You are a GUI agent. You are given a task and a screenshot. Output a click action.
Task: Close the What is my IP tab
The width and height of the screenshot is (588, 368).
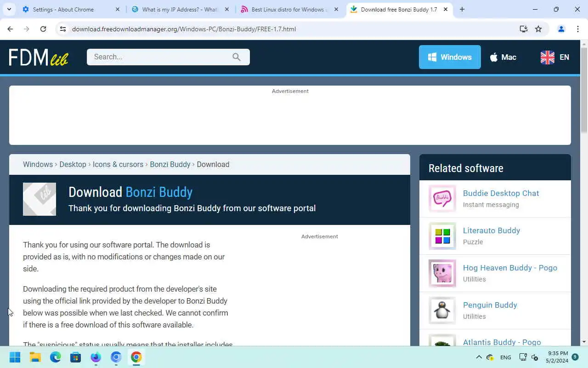(226, 9)
